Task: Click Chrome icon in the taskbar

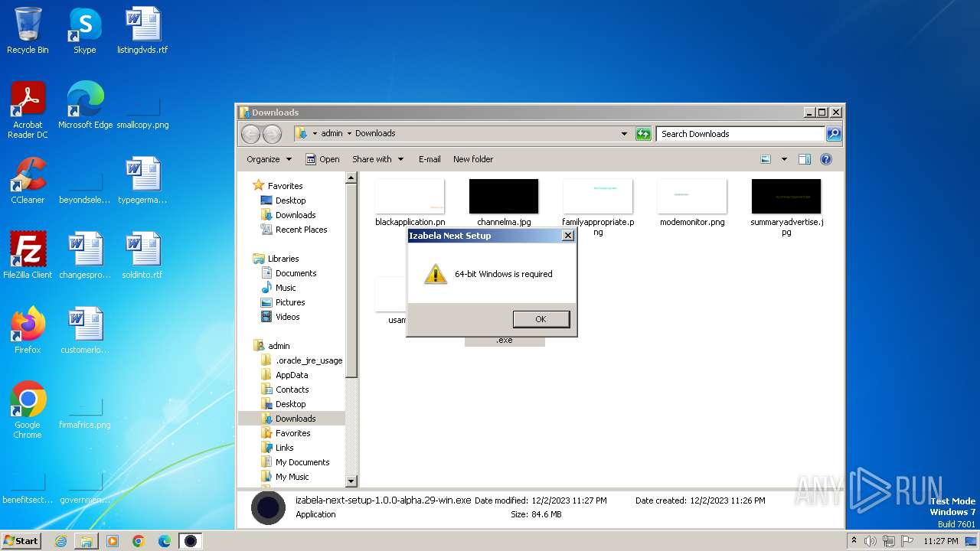Action: pos(139,541)
